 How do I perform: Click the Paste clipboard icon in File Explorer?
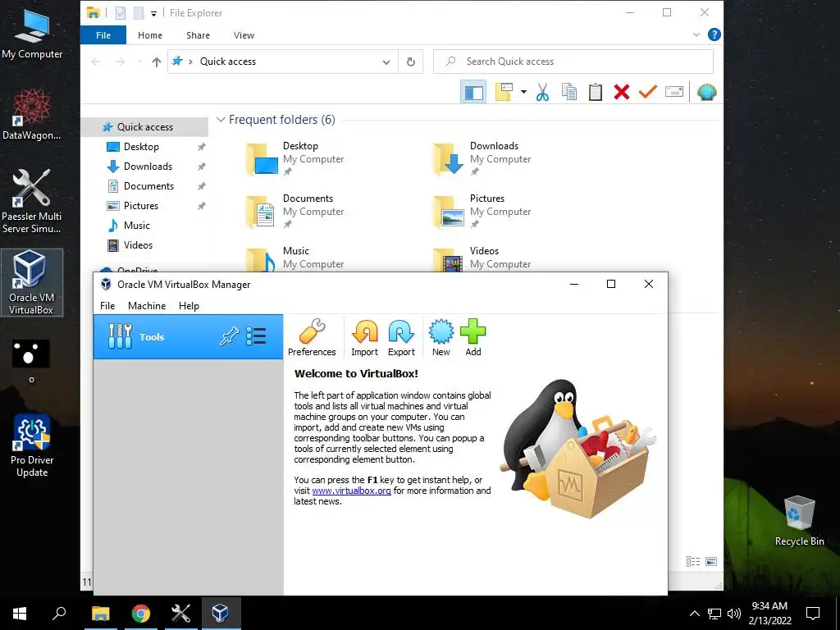[x=596, y=92]
